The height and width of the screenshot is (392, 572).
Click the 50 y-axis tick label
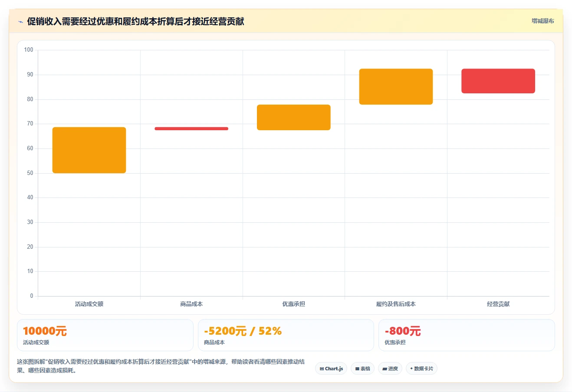(x=30, y=173)
